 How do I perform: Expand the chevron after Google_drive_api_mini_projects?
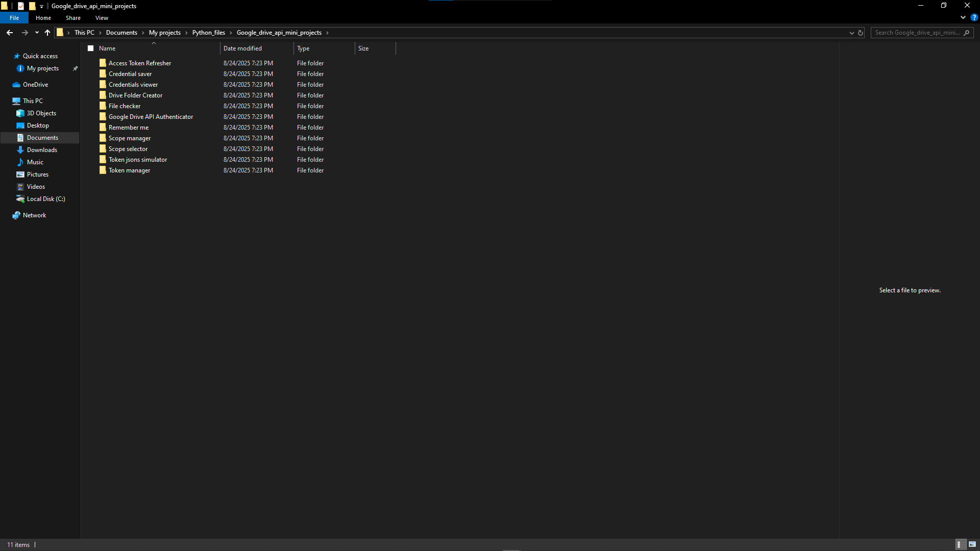point(327,33)
